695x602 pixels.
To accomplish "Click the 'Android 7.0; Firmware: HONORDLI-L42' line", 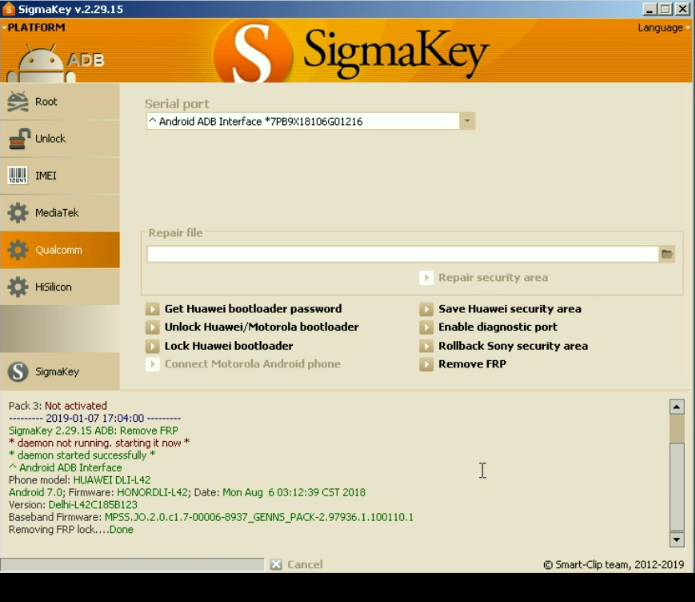I will pyautogui.click(x=187, y=493).
